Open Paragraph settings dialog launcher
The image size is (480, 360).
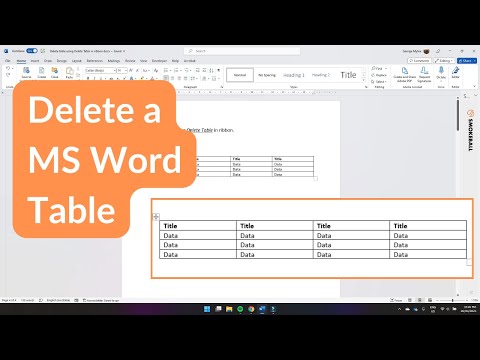222,87
